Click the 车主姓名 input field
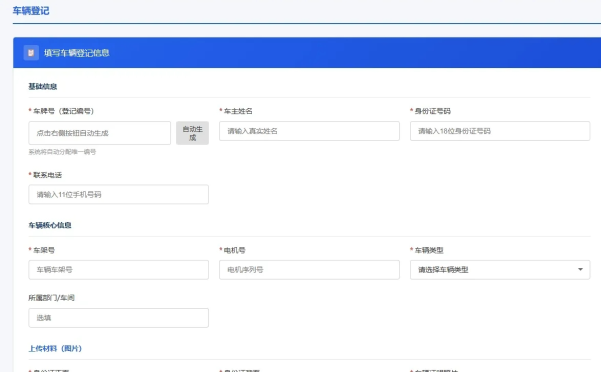Image resolution: width=601 pixels, height=372 pixels. click(x=309, y=131)
